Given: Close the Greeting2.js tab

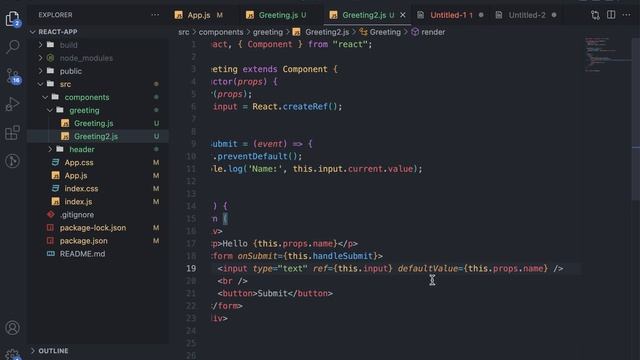Looking at the screenshot, I should 403,15.
